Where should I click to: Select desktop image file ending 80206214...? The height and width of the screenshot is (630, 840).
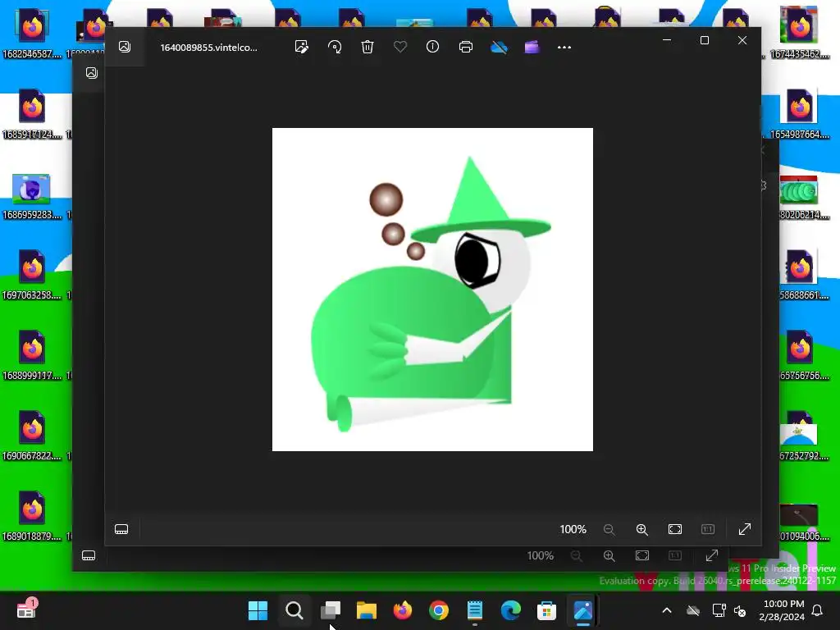[804, 197]
